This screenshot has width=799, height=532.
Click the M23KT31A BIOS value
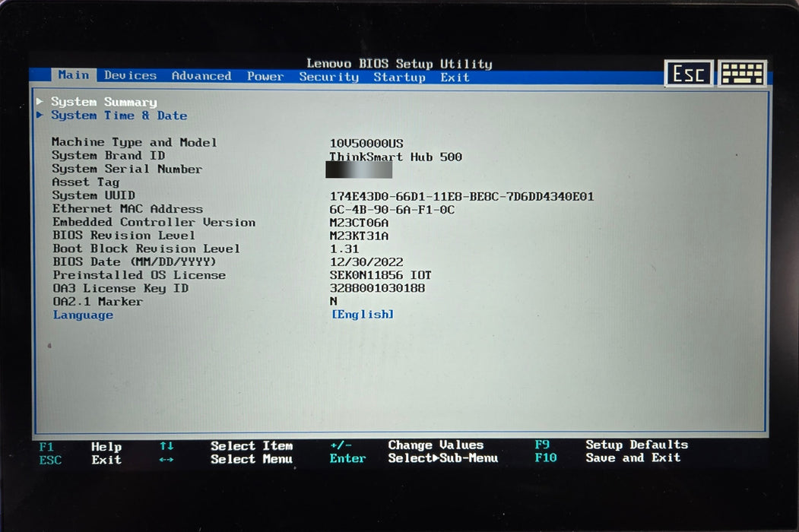[359, 236]
